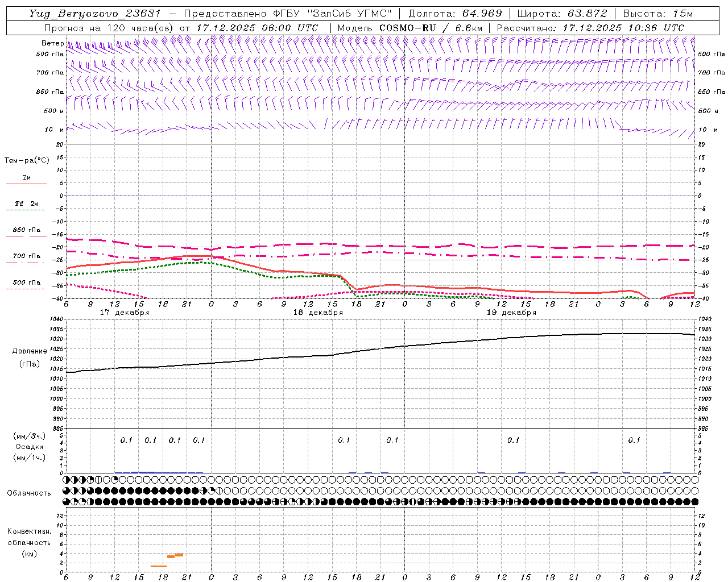Click the 19 декабря date label
This screenshot has height=582, width=728.
(511, 313)
